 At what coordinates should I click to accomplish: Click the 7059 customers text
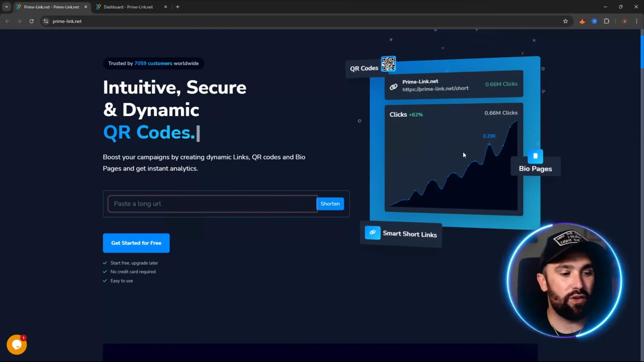153,63
